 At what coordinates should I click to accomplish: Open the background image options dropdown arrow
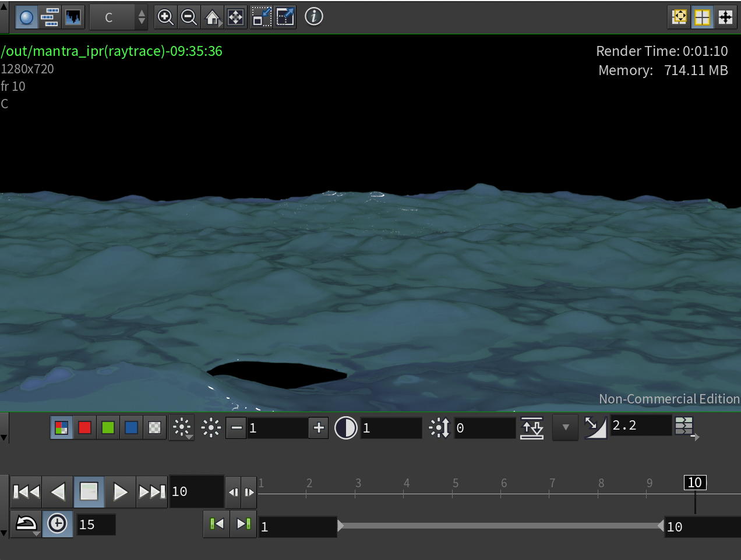pos(564,427)
